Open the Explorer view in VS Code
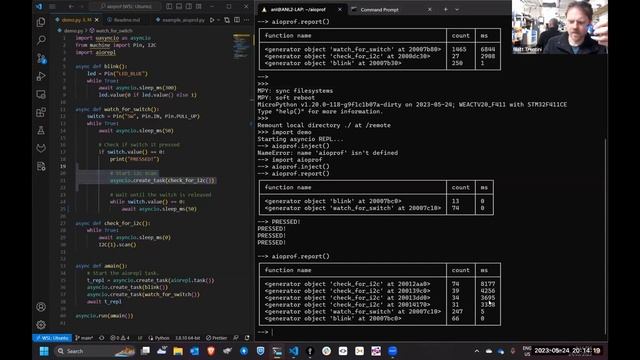The image size is (640, 360). (x=41, y=22)
